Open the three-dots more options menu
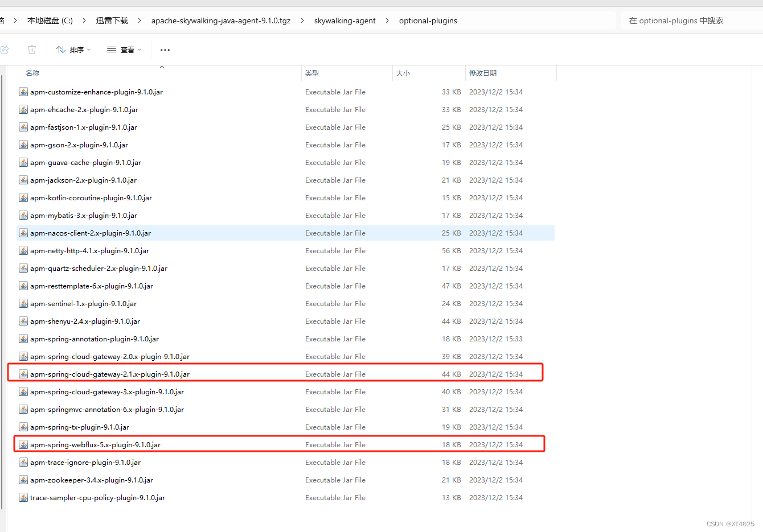This screenshot has width=763, height=532. click(165, 50)
